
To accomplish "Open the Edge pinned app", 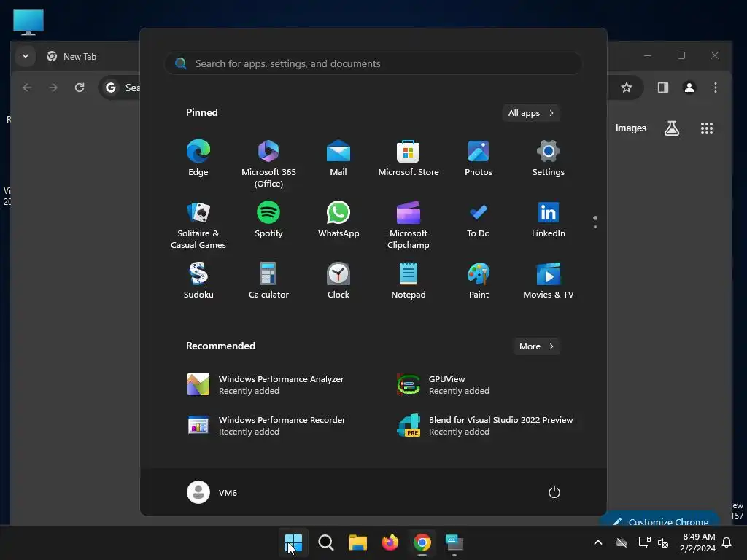I will [198, 158].
